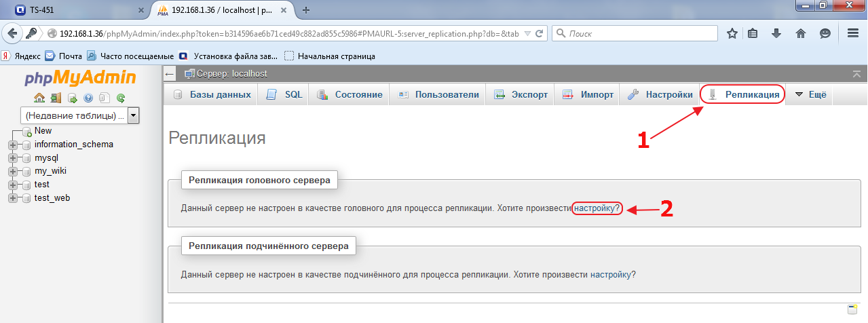Open the Настройки tab

click(660, 95)
